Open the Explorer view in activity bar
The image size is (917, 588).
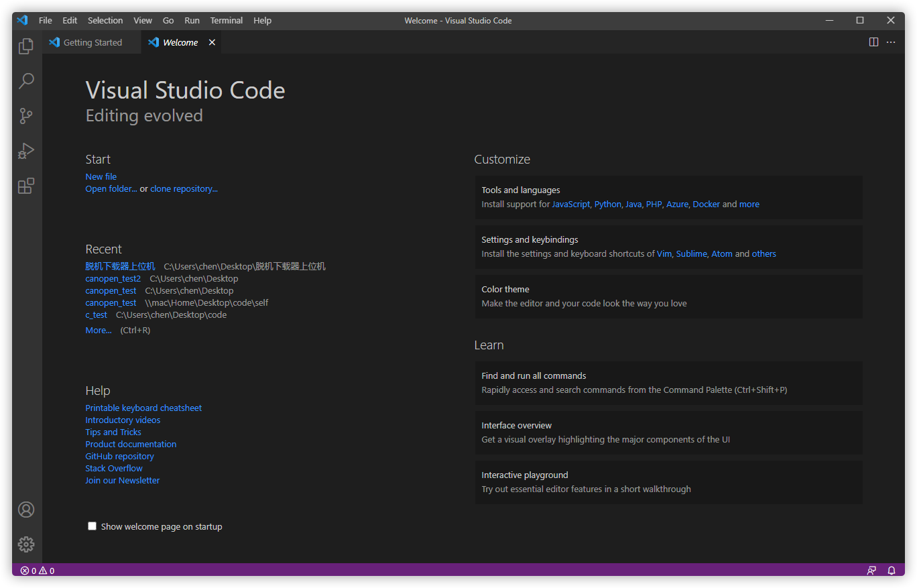[x=26, y=46]
